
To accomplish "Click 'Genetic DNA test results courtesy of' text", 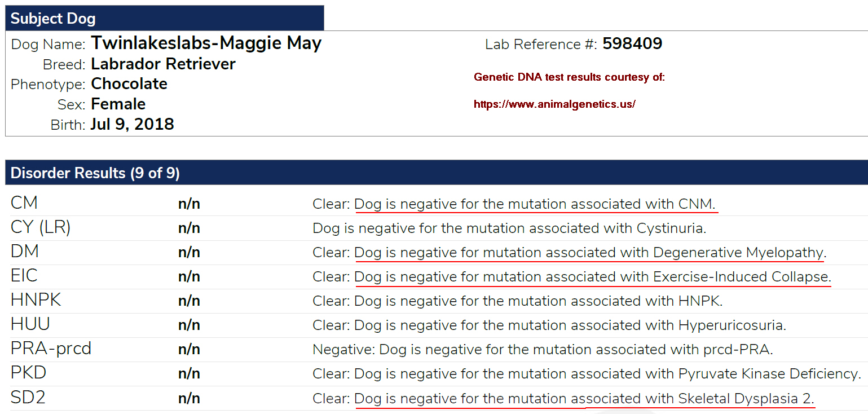I will (x=569, y=77).
